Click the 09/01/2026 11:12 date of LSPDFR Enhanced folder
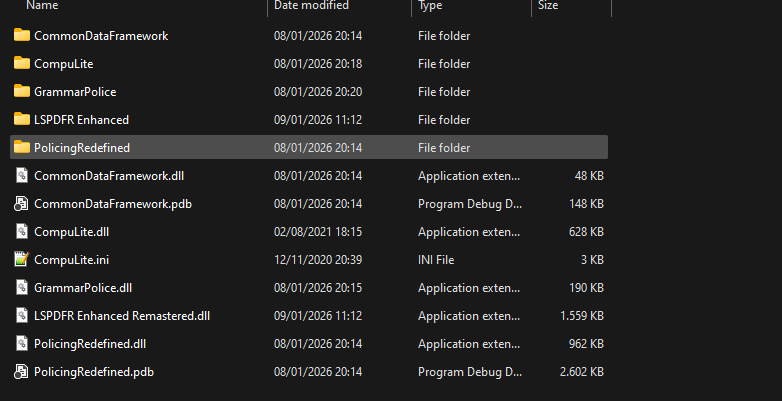Image resolution: width=782 pixels, height=401 pixels. 318,120
